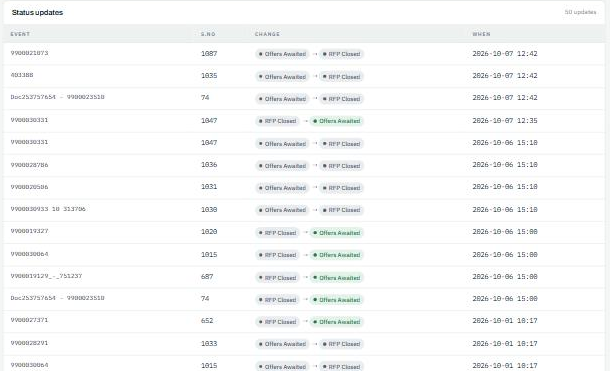Open event 9900019327
Image resolution: width=610 pixels, height=371 pixels.
click(29, 231)
